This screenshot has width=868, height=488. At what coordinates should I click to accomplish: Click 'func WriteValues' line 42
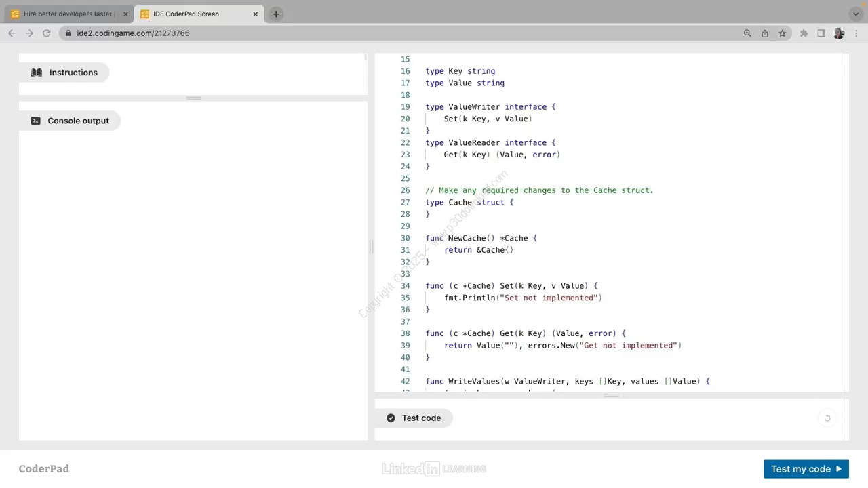click(x=568, y=382)
